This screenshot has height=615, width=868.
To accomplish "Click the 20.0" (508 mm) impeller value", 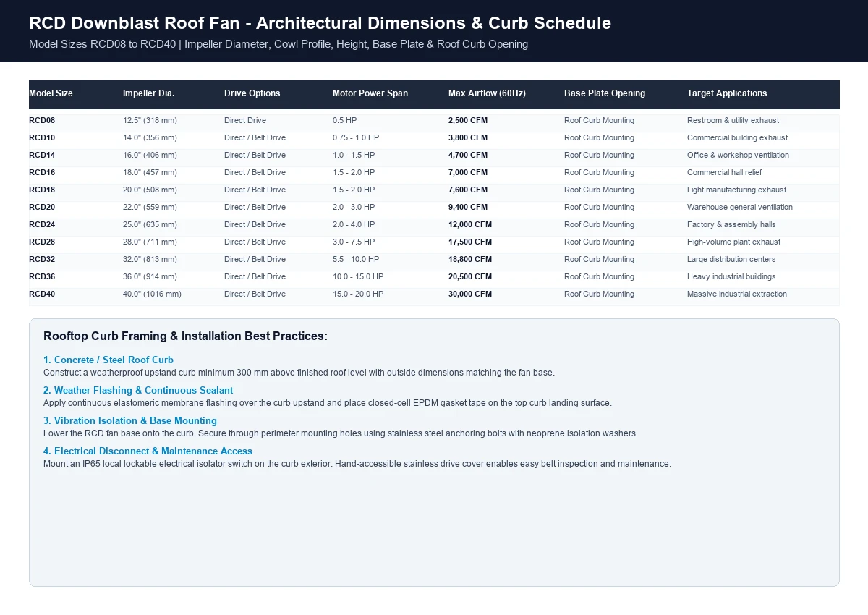I will pyautogui.click(x=150, y=190).
